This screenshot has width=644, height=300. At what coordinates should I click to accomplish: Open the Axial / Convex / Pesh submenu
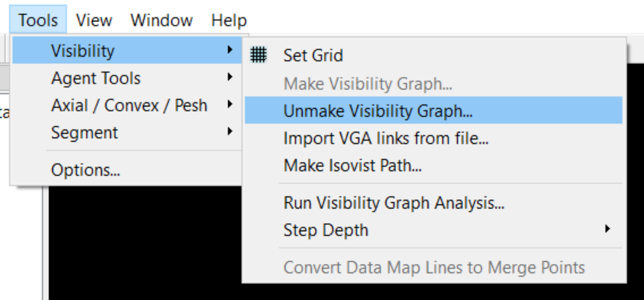click(x=129, y=105)
